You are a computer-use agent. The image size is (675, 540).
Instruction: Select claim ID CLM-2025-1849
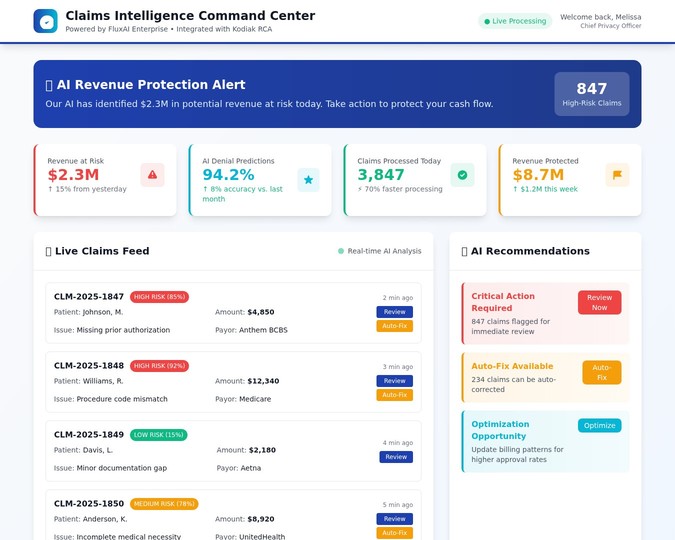pos(89,434)
